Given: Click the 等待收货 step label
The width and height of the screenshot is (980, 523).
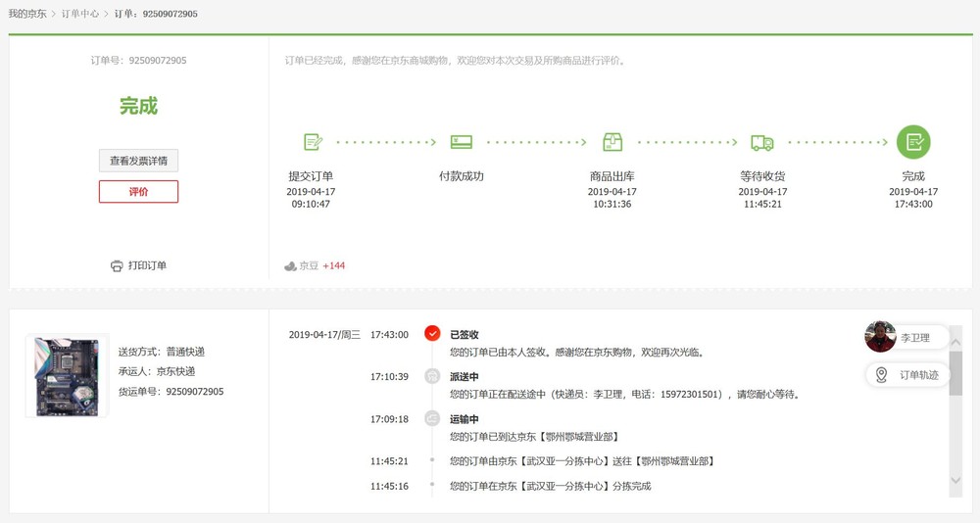Looking at the screenshot, I should [762, 176].
